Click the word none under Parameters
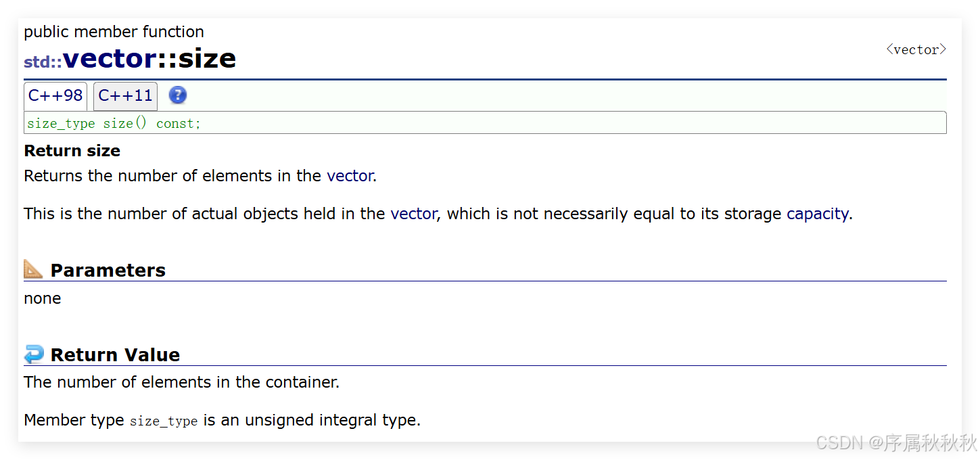The height and width of the screenshot is (460, 980). coord(42,298)
